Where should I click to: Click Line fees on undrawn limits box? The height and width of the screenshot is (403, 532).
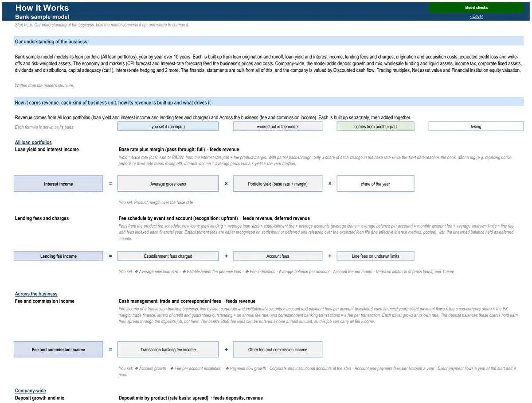tap(376, 256)
